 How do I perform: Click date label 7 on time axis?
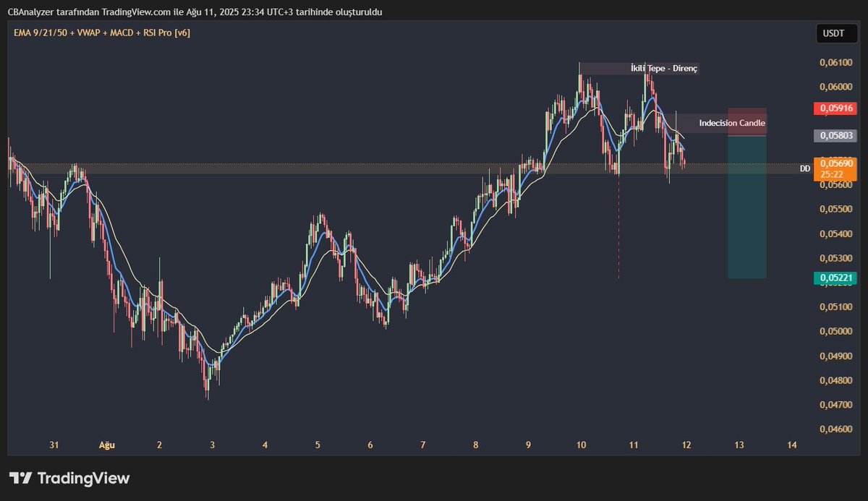coord(423,445)
